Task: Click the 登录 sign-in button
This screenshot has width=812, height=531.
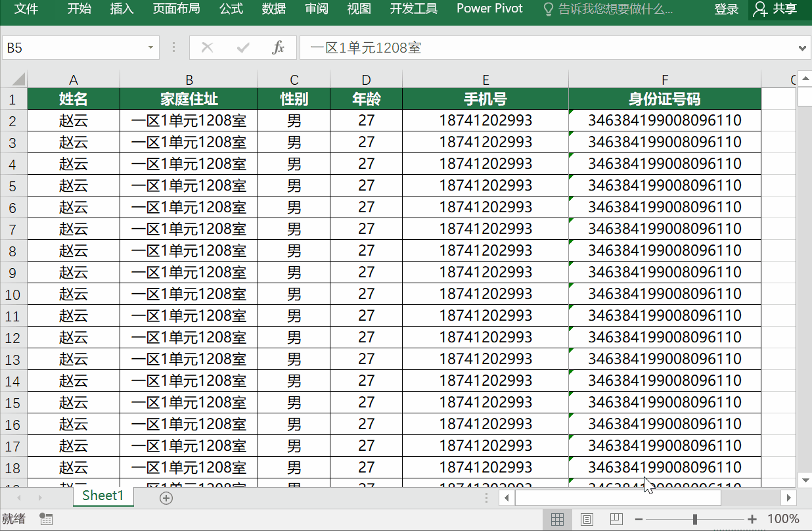Action: (726, 9)
